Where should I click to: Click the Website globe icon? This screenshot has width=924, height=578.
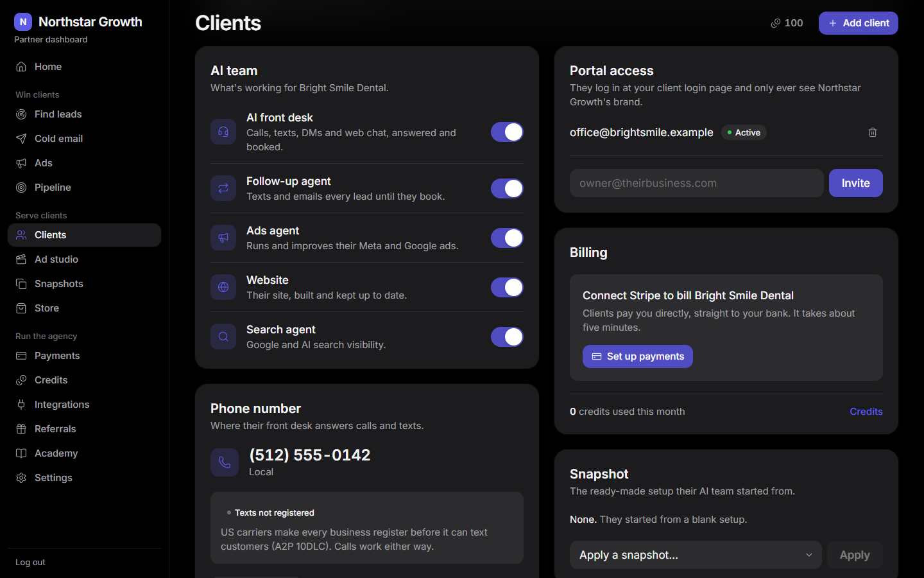[223, 287]
